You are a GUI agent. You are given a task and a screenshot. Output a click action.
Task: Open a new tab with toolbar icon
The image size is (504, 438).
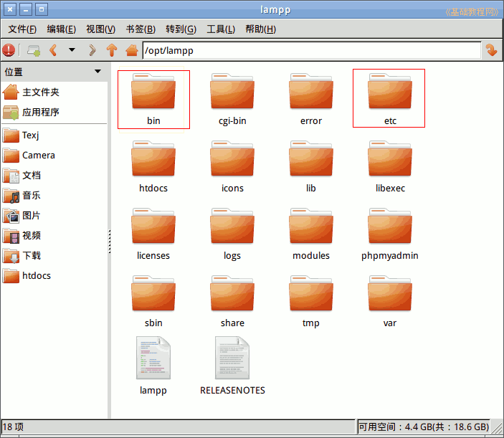[34, 50]
